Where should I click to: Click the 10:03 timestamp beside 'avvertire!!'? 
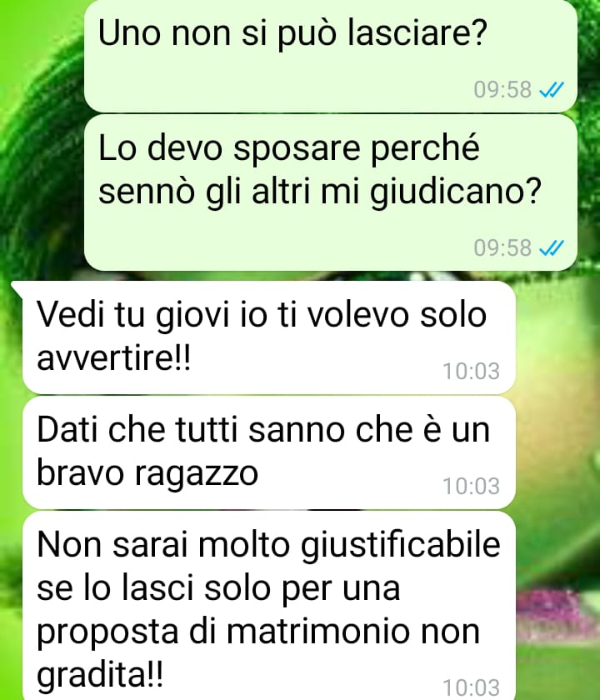coord(471,371)
